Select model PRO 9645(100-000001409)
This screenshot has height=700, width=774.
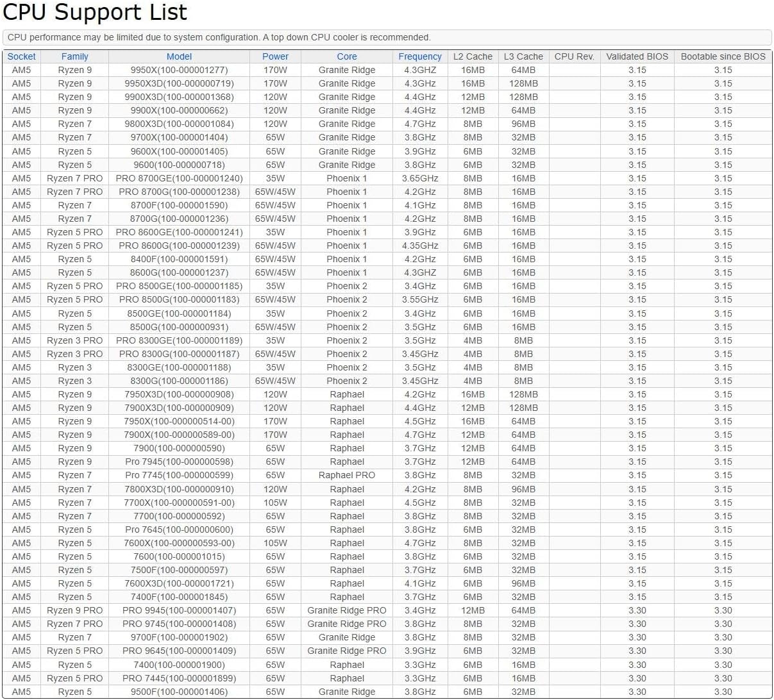(x=179, y=651)
